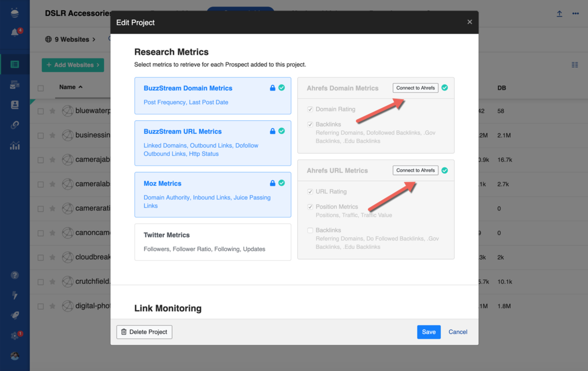Open the links chain icon in sidebar
Viewport: 588px width, 371px height.
(x=15, y=125)
